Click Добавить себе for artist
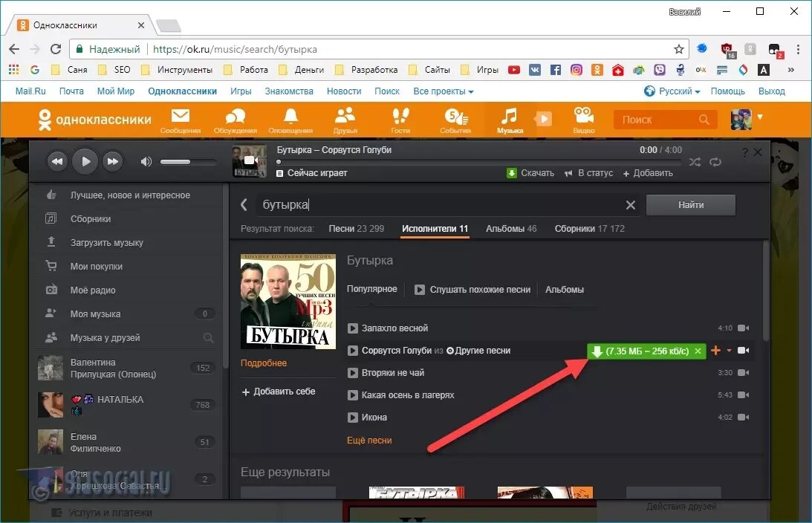 tap(278, 392)
